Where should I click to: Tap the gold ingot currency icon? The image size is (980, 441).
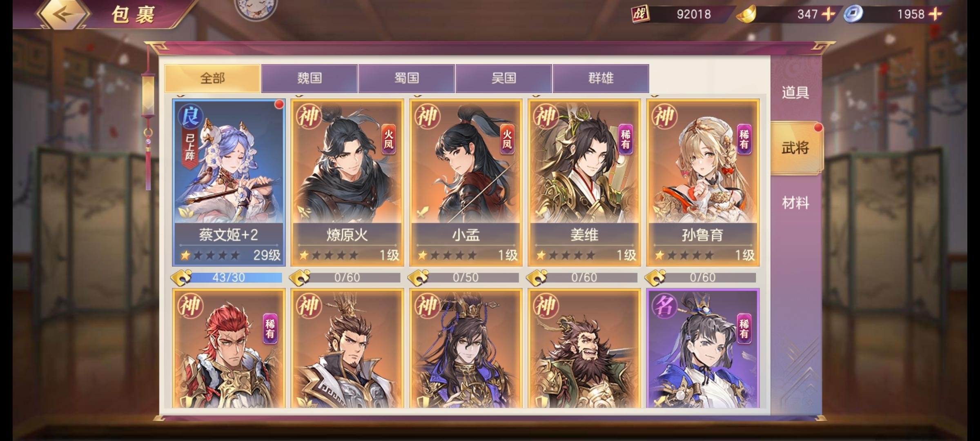tap(746, 14)
